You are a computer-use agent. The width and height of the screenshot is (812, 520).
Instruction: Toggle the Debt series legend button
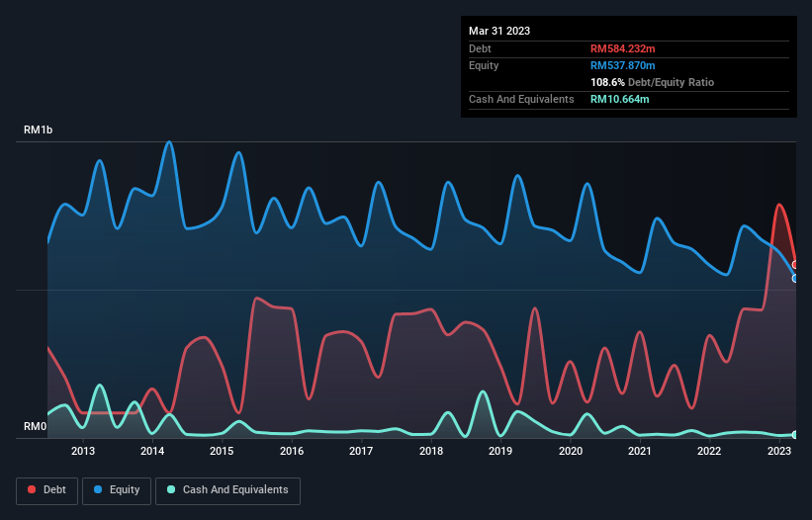point(47,490)
